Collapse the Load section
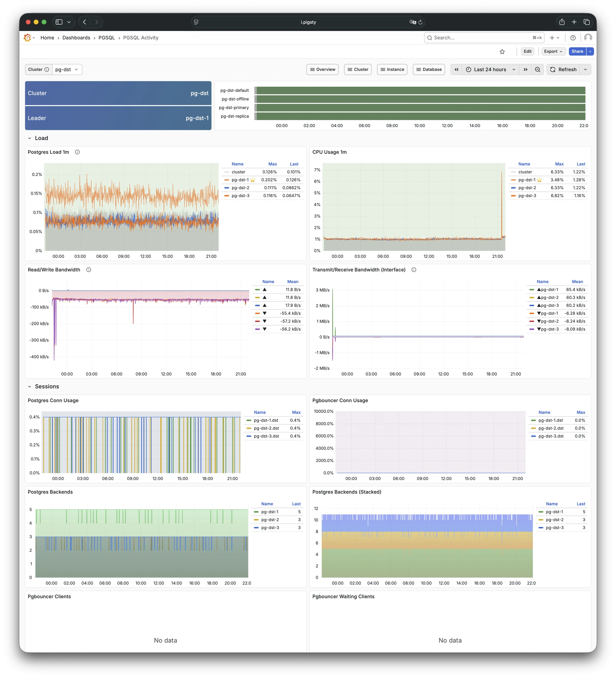The width and height of the screenshot is (616, 678). pos(30,138)
